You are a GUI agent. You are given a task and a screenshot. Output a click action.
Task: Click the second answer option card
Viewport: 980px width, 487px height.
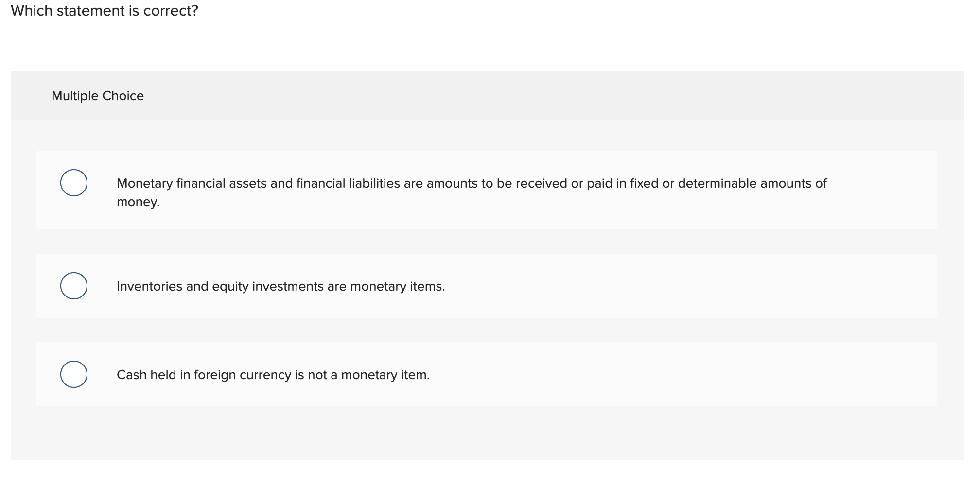pos(486,286)
